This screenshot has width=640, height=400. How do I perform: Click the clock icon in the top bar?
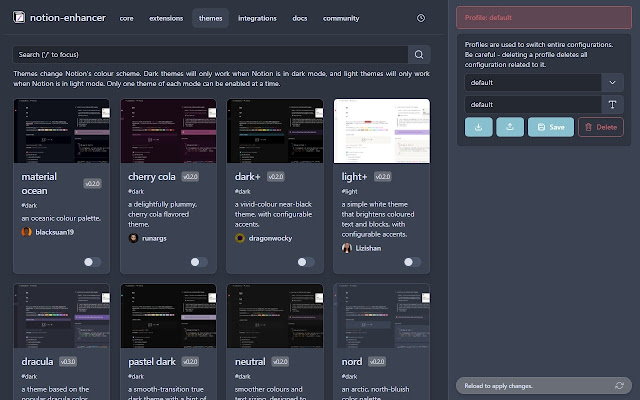click(x=421, y=18)
